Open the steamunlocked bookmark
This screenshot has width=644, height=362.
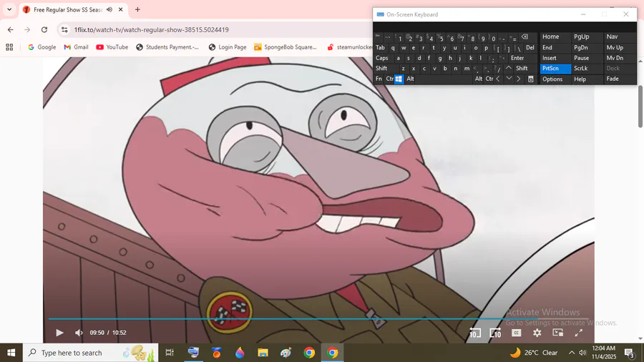[x=349, y=47]
